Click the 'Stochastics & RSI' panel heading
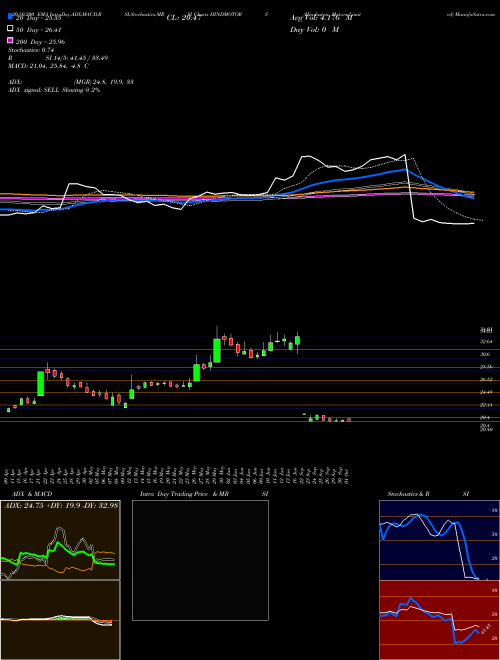This screenshot has width=500, height=660. (x=428, y=494)
